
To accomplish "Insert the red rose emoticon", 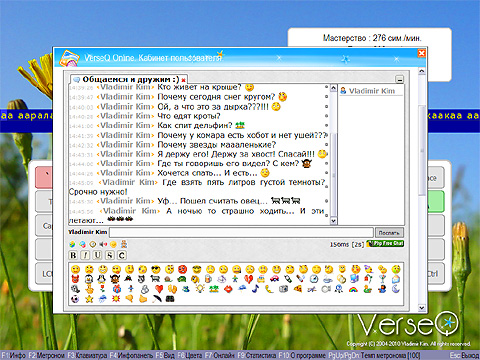I will pos(103,289).
